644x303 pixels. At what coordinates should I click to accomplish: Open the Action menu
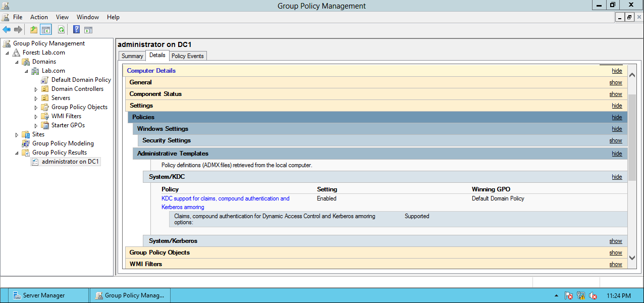click(x=39, y=17)
